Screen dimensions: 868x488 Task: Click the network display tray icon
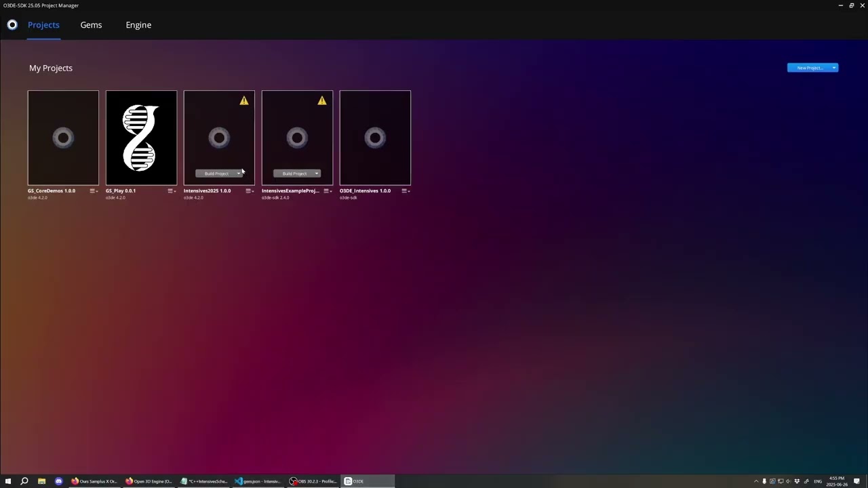781,481
